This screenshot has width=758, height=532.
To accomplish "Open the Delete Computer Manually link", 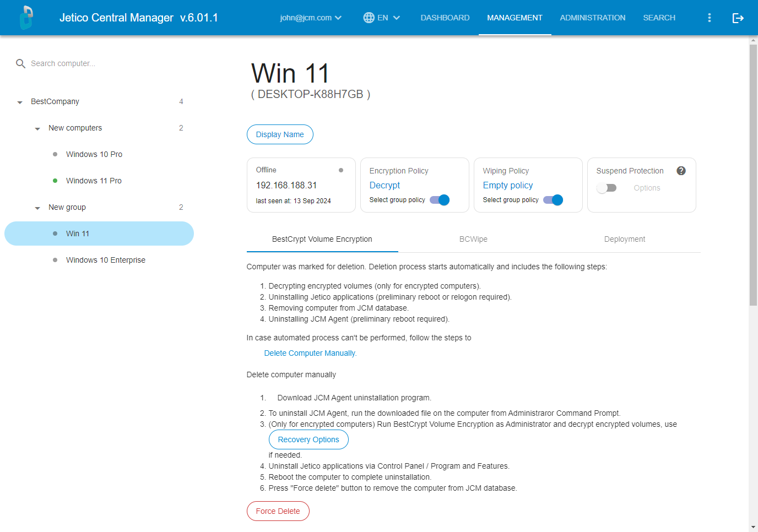I will tap(310, 353).
